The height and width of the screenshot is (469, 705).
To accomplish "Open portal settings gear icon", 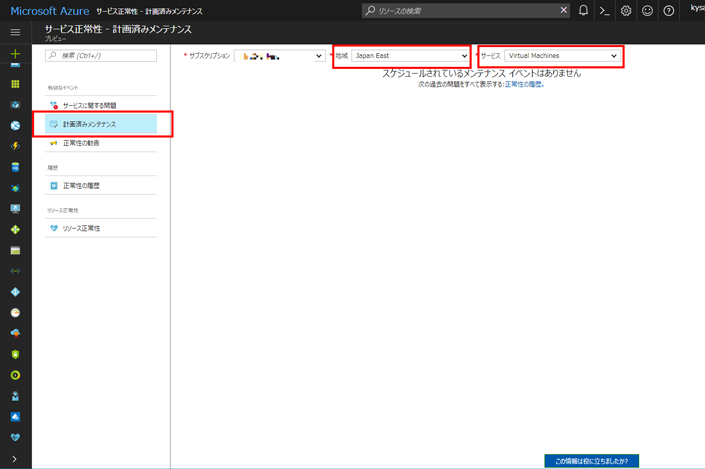I will (x=626, y=10).
